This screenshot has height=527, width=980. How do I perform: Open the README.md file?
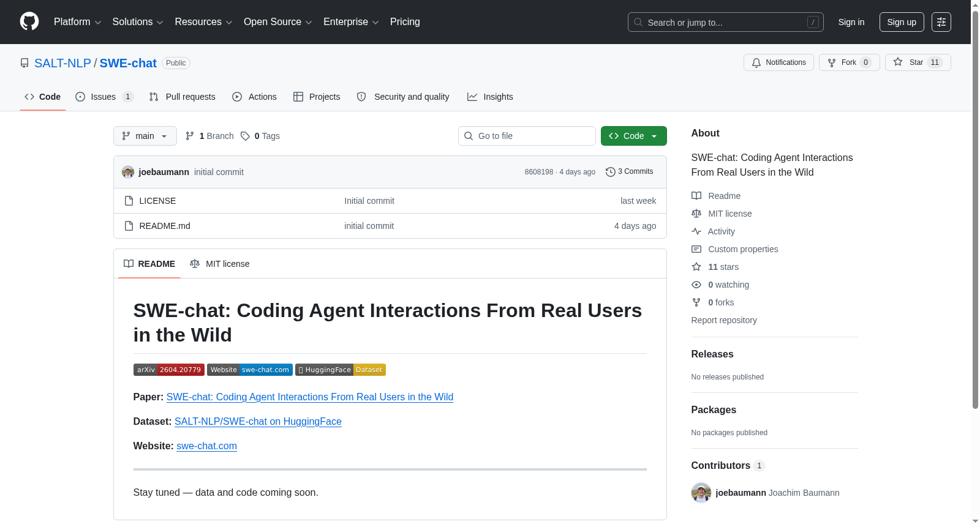point(165,226)
